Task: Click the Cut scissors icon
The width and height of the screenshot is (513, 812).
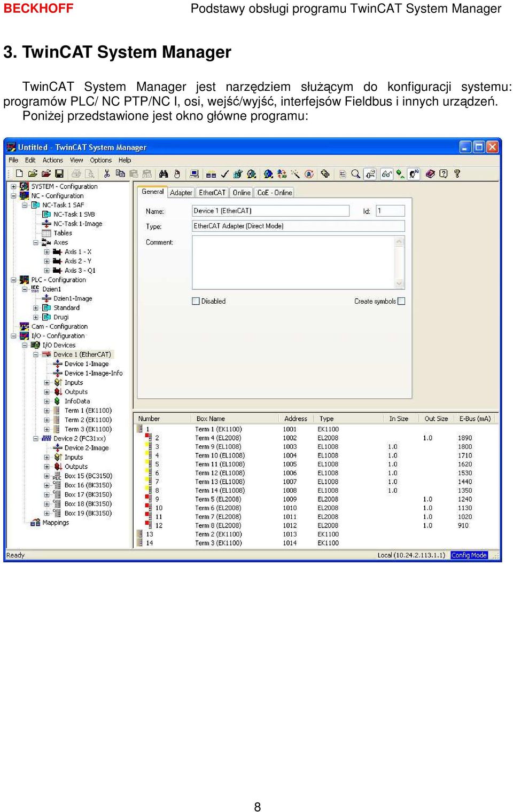Action: point(107,174)
